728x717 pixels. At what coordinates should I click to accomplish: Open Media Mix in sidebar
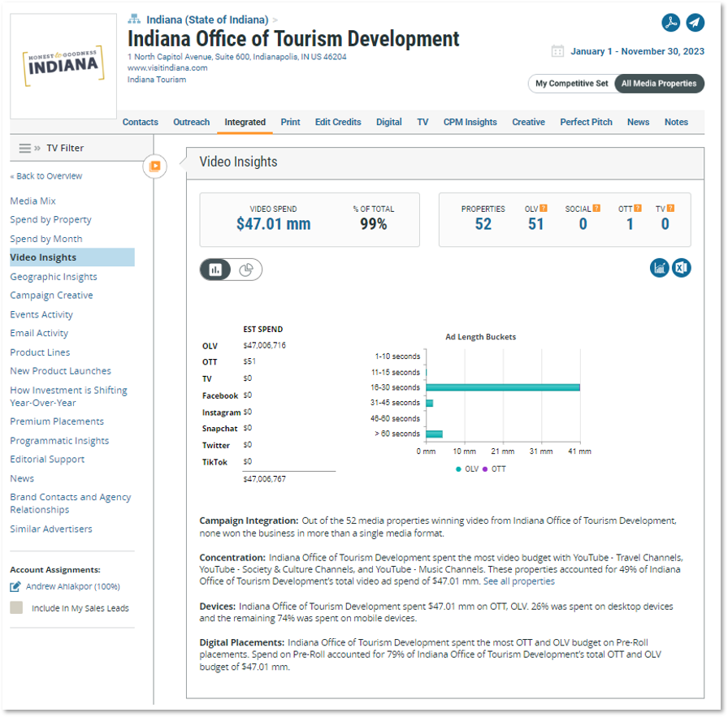pyautogui.click(x=33, y=201)
